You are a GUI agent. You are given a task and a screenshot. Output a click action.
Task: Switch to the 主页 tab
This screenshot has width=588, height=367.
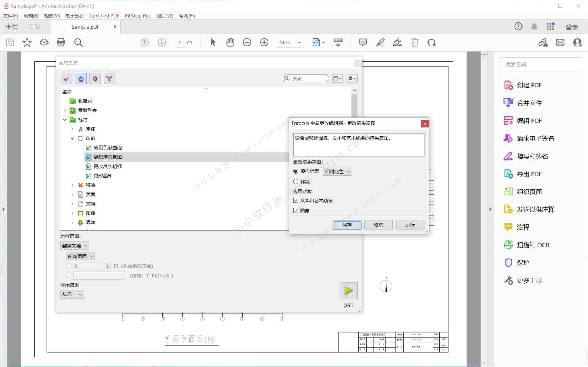point(12,26)
